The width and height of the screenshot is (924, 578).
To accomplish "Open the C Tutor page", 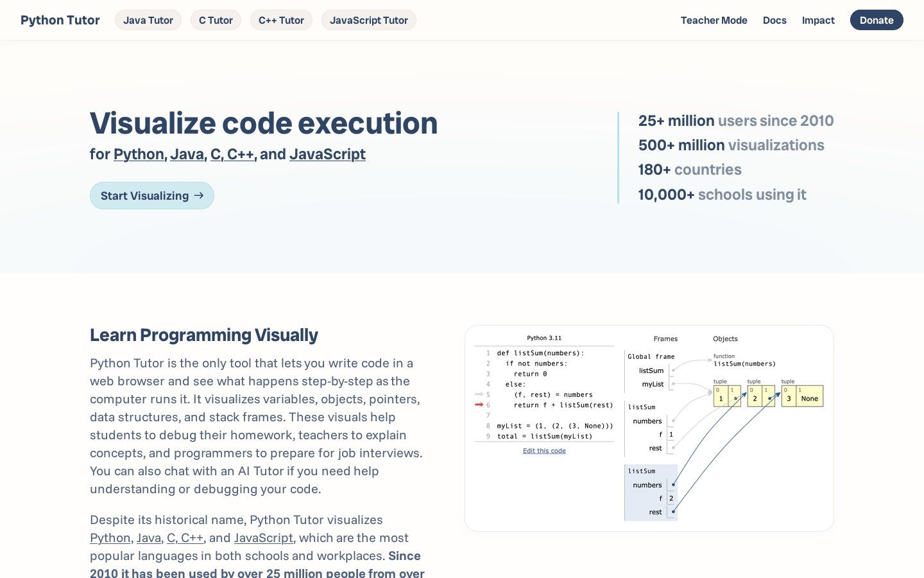I will point(216,20).
